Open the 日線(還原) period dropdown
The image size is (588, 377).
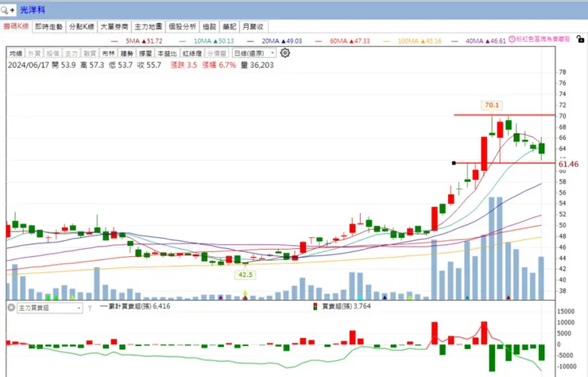pos(254,53)
